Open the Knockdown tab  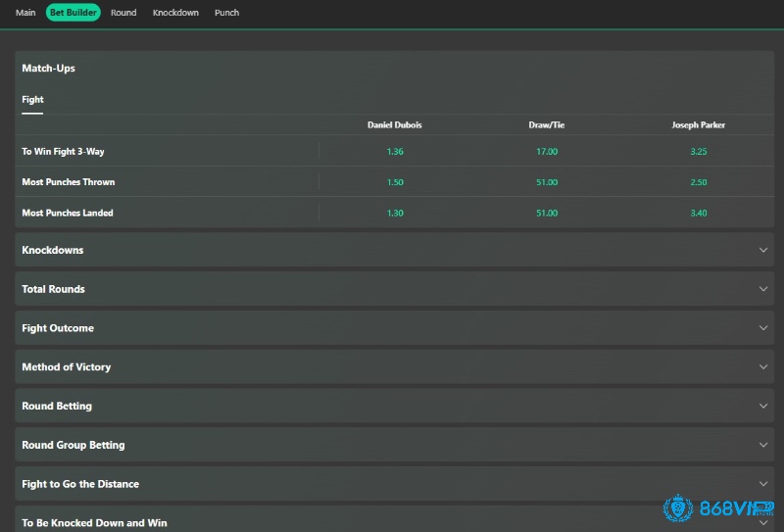[175, 13]
